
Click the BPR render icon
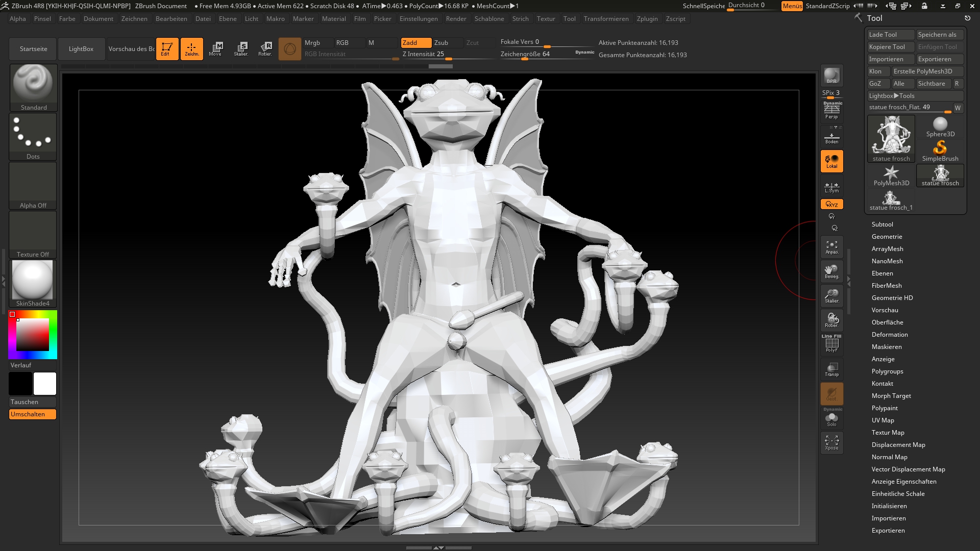click(831, 76)
